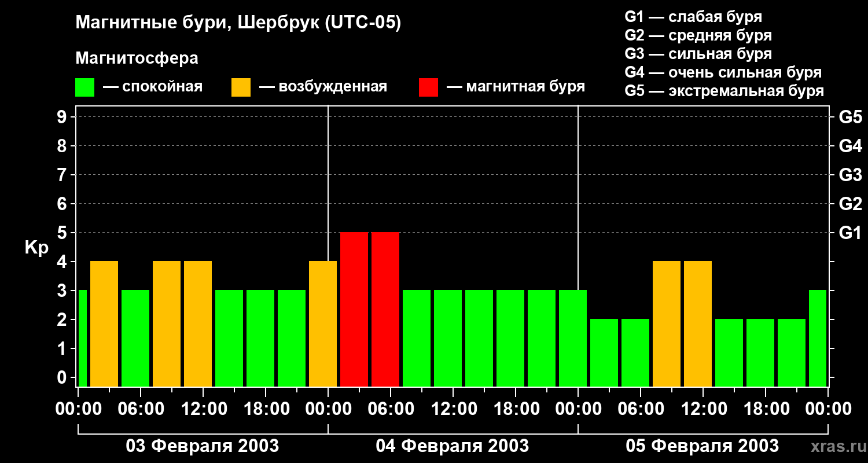
Task: Click the 'G5 — экстремальная буря' legend line
Action: coord(724,91)
